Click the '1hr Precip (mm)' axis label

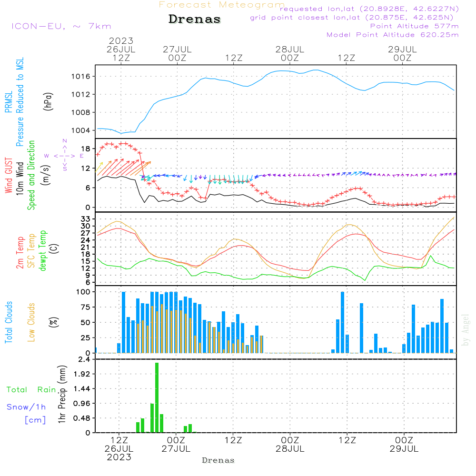(x=62, y=394)
